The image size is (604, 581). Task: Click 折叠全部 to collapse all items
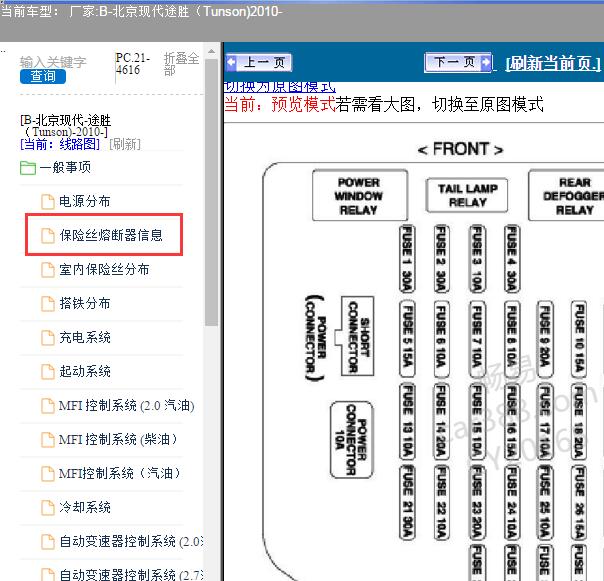point(181,64)
